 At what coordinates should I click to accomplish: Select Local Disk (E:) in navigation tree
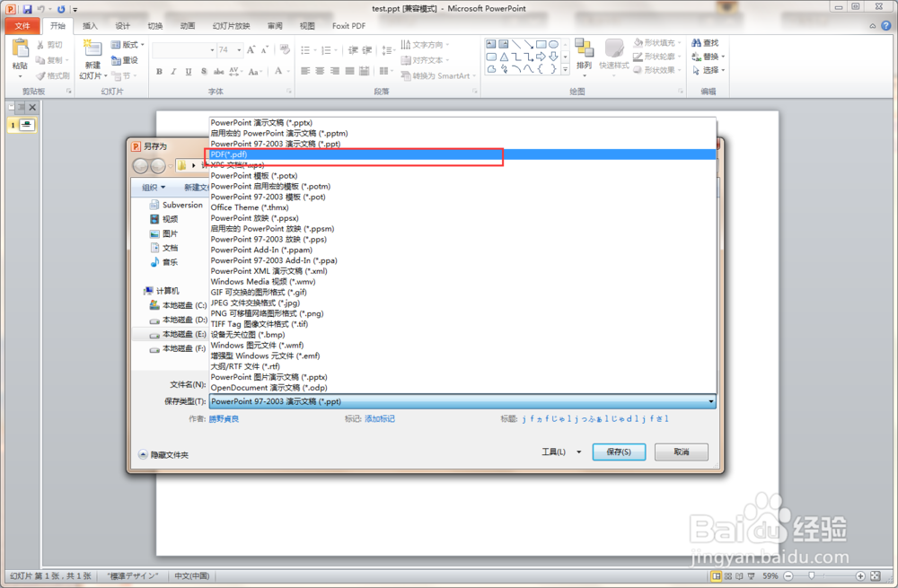(x=178, y=334)
